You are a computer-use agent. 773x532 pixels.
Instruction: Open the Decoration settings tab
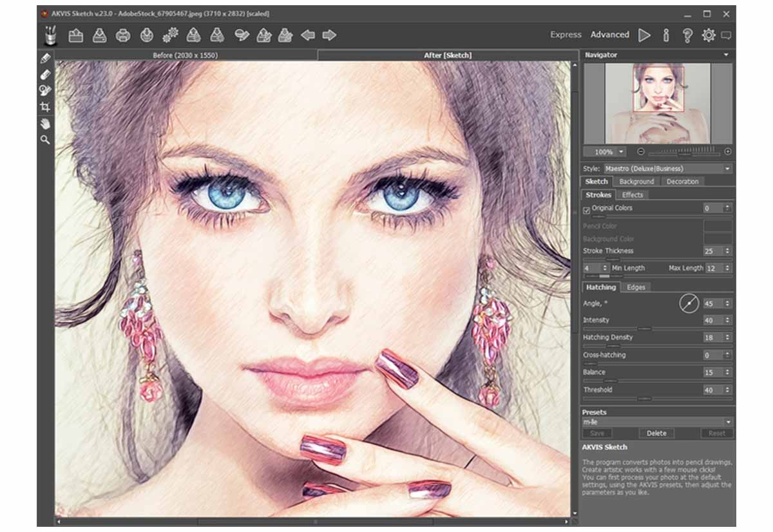(x=682, y=182)
